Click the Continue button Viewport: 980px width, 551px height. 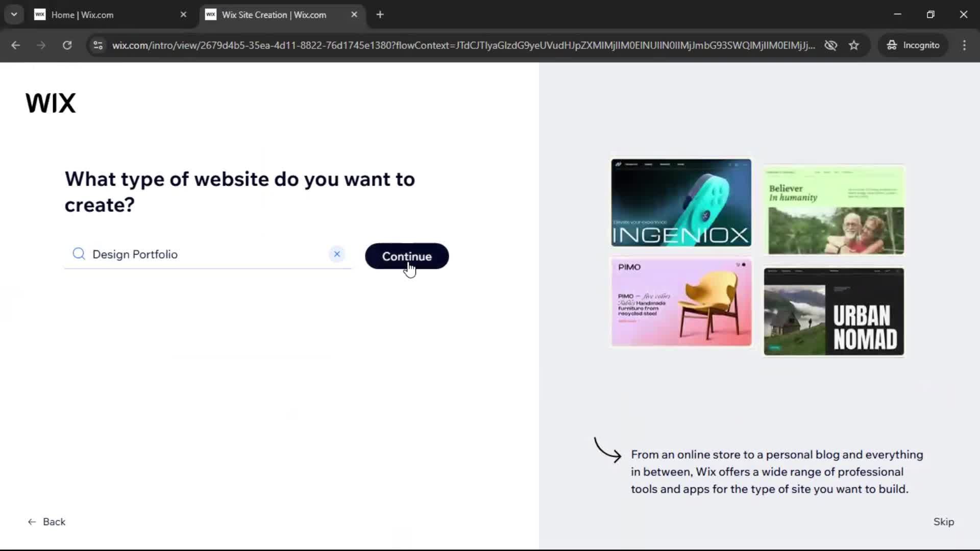pos(407,256)
